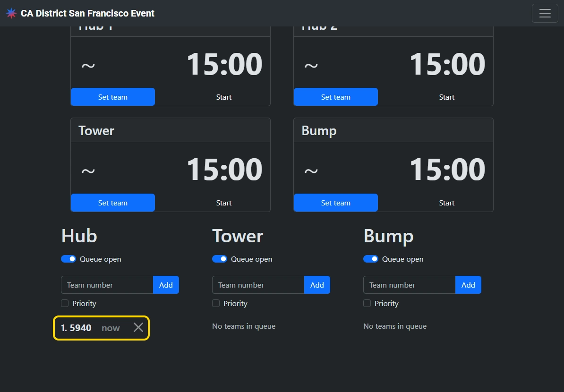564x392 pixels.
Task: Remove team 5940 from Hub queue
Action: point(138,328)
